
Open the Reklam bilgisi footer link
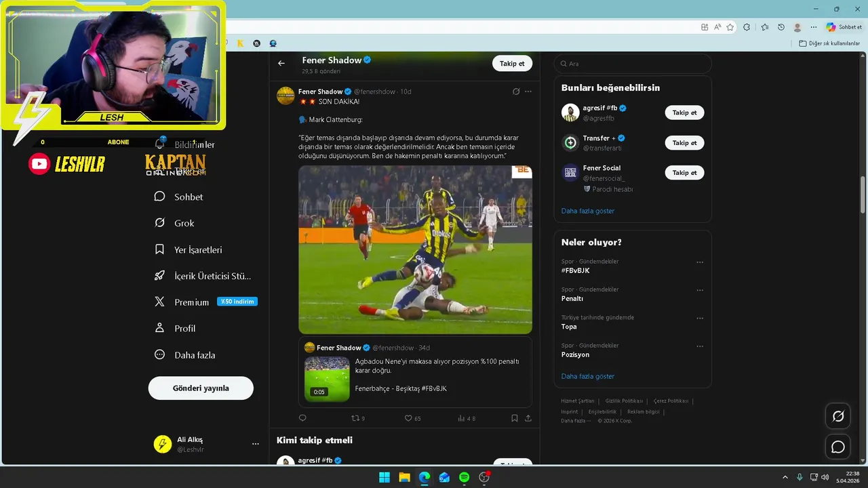point(645,411)
